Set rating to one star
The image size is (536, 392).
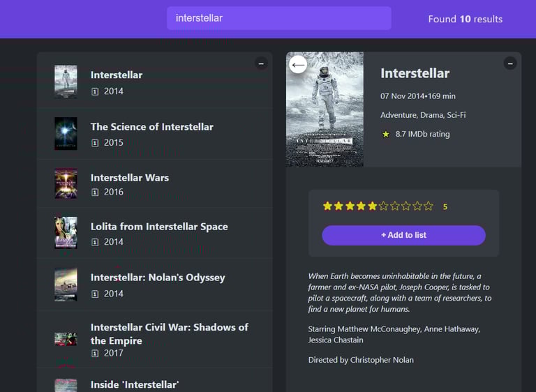327,206
